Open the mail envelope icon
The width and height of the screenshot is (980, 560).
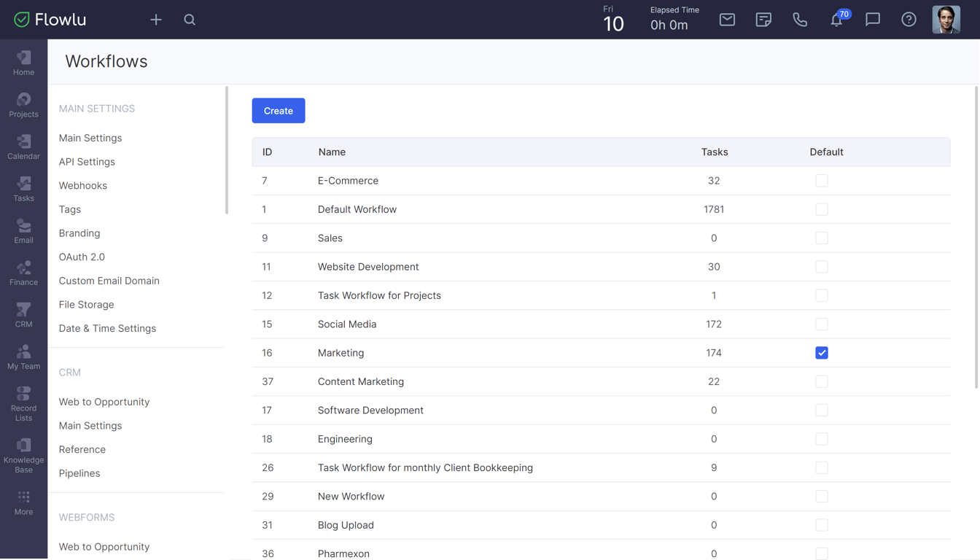tap(727, 20)
